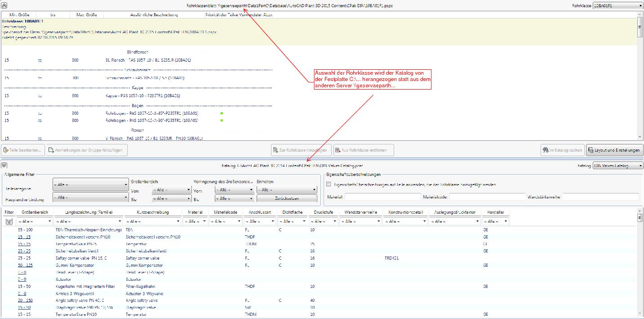Select Schraubensatz PAS 1057-10 spec row
Screen dimensions: 644x319
319,78
